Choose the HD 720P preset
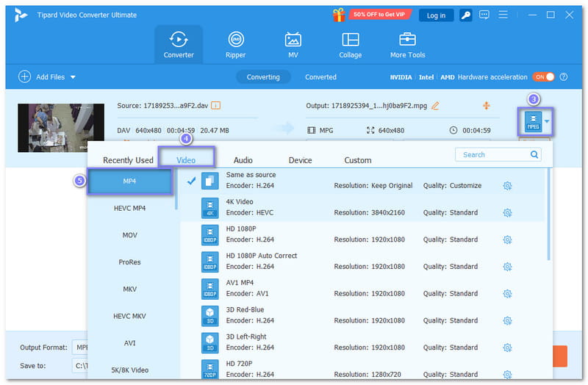The image size is (588, 385). point(362,369)
